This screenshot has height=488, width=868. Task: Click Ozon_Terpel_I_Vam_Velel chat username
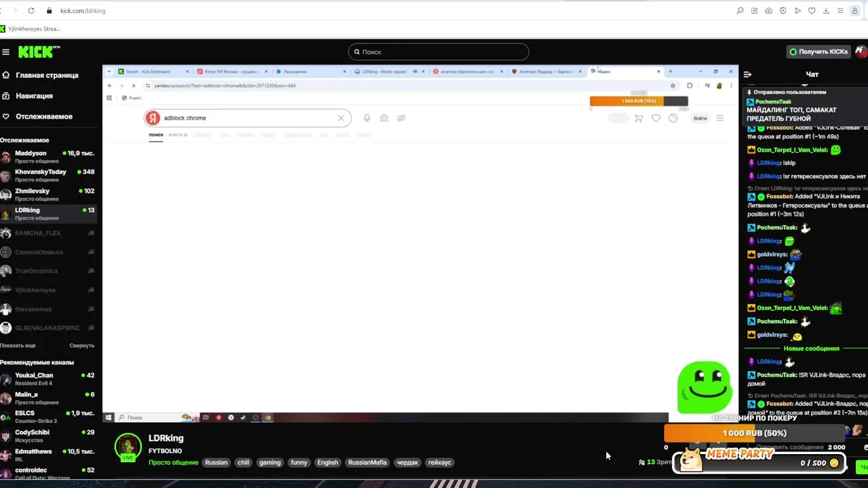pos(791,150)
